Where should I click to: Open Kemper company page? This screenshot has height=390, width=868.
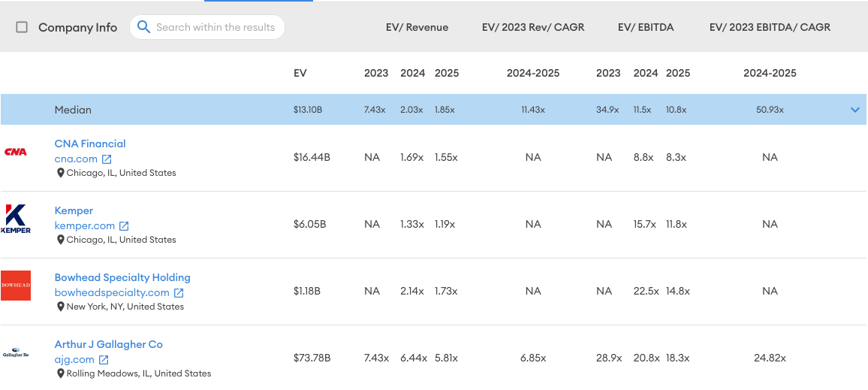74,210
